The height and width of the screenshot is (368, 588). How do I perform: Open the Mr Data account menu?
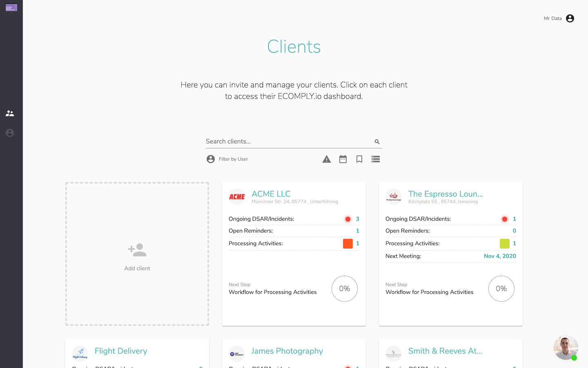point(559,18)
